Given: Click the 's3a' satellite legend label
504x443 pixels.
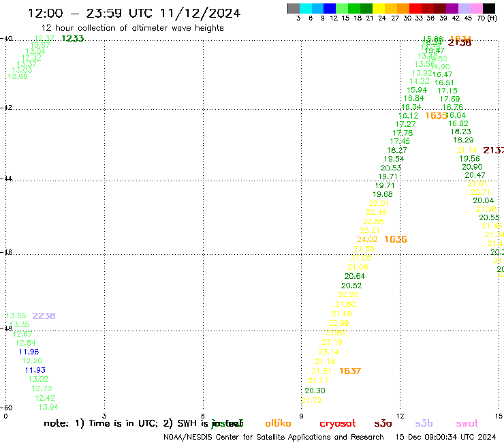Looking at the screenshot, I should click(x=383, y=423).
